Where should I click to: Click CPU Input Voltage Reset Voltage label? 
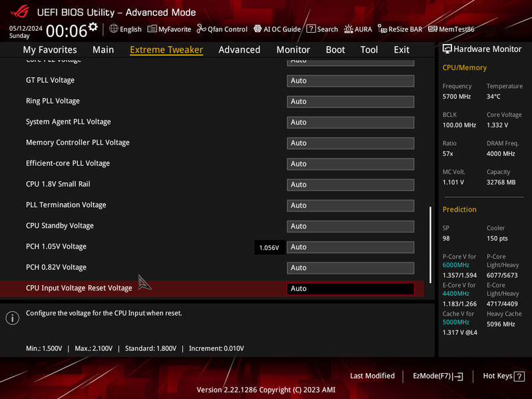pyautogui.click(x=79, y=288)
